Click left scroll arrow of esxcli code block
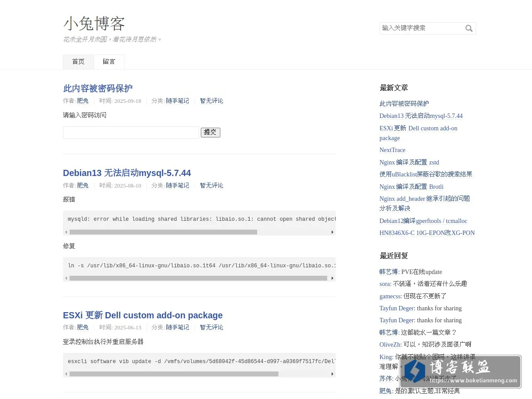Image resolution: width=532 pixels, height=399 pixels. coord(66,374)
